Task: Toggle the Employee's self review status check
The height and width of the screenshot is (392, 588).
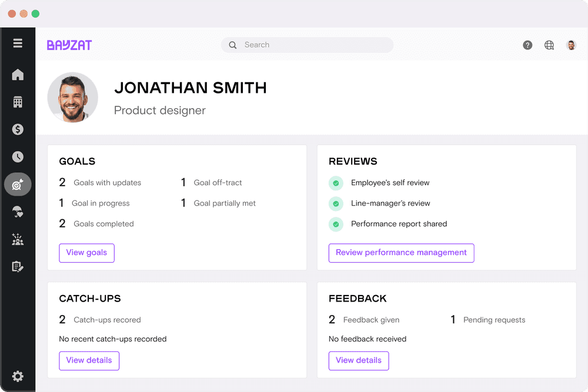Action: tap(336, 183)
